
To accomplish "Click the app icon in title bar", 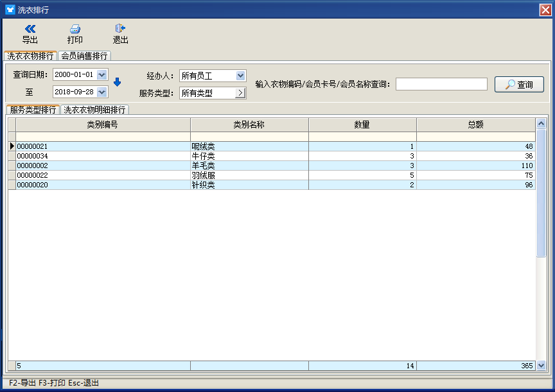I will click(10, 10).
